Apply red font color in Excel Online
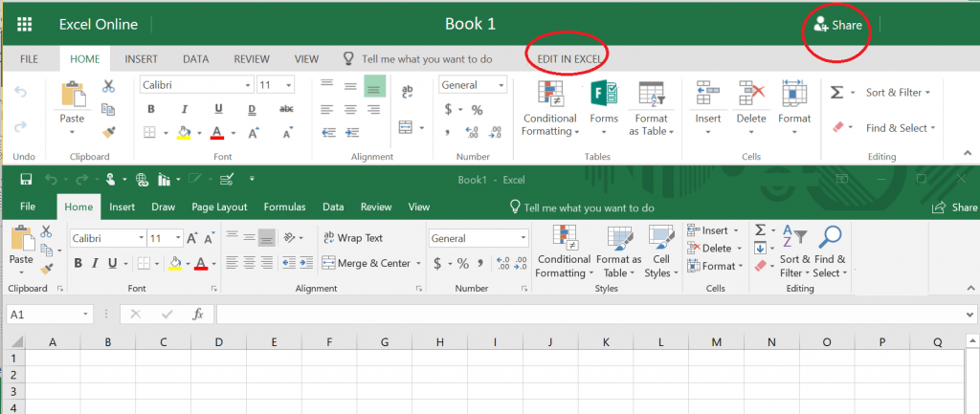The width and height of the screenshot is (980, 414). coord(217,132)
